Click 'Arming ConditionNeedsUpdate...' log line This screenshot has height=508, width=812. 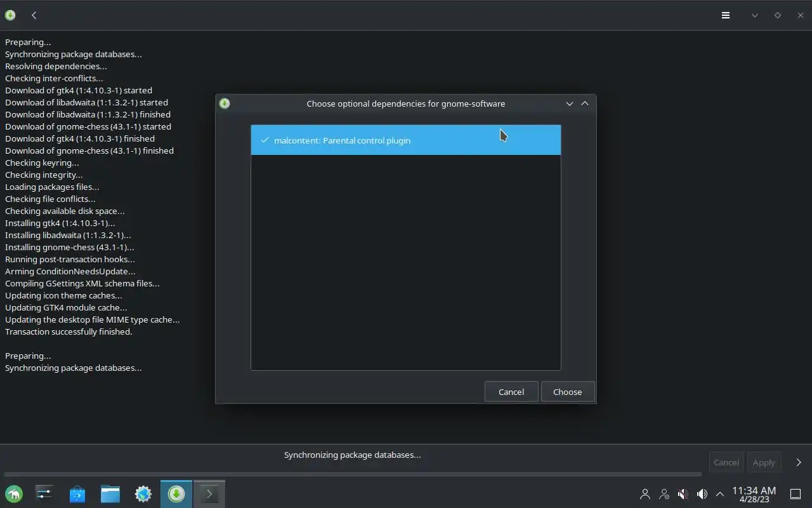pos(70,271)
